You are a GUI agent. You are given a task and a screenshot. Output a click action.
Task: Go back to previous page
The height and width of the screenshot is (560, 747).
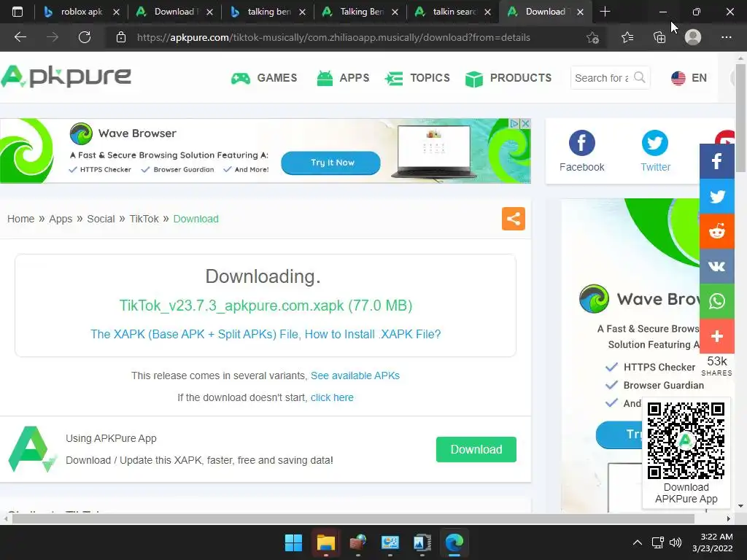pos(20,37)
